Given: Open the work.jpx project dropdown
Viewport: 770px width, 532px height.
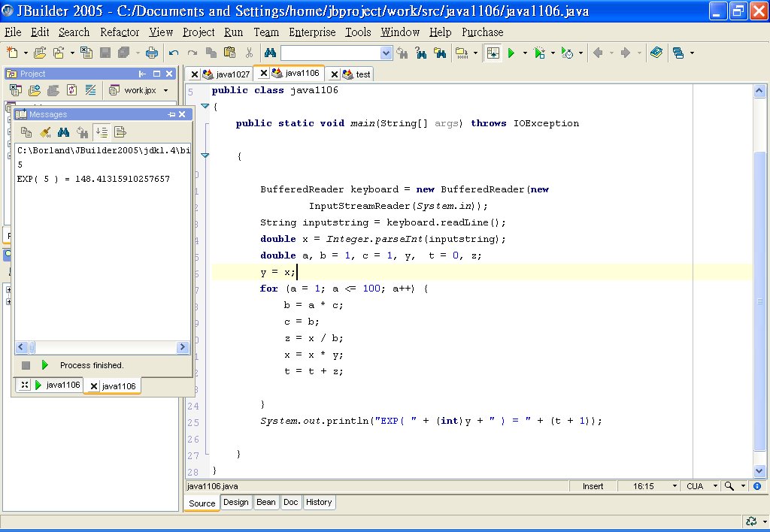Looking at the screenshot, I should point(165,90).
